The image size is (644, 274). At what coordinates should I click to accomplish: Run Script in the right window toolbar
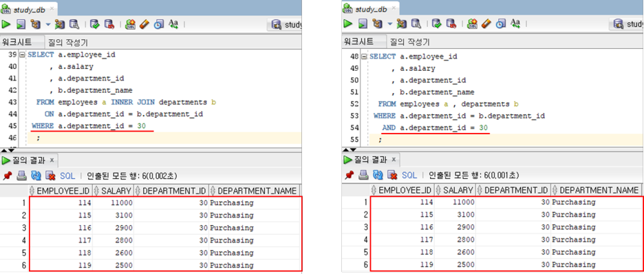(363, 24)
